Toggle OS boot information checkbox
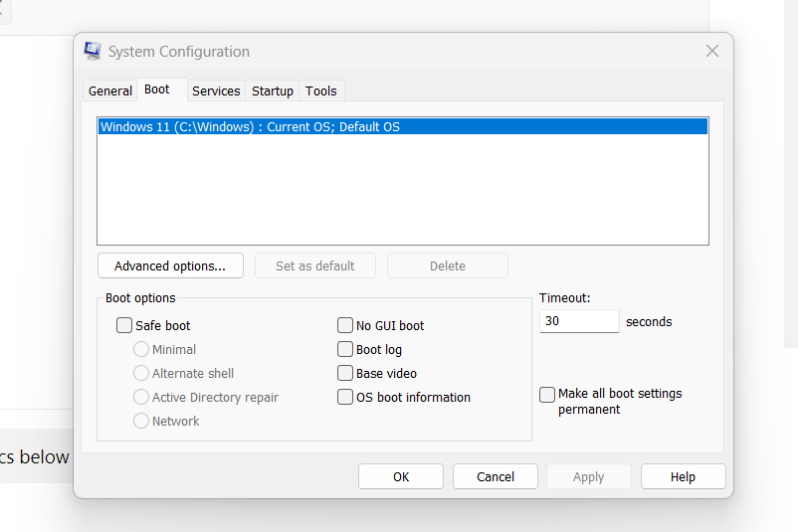The height and width of the screenshot is (532, 798). click(345, 397)
